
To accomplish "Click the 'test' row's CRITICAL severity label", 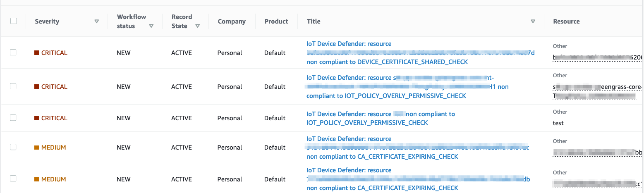I will point(50,118).
